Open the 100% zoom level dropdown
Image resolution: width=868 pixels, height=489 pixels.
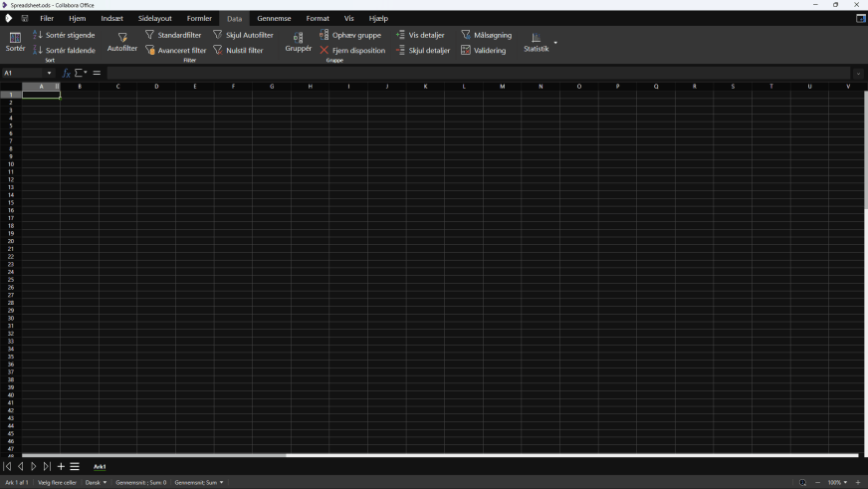(837, 482)
